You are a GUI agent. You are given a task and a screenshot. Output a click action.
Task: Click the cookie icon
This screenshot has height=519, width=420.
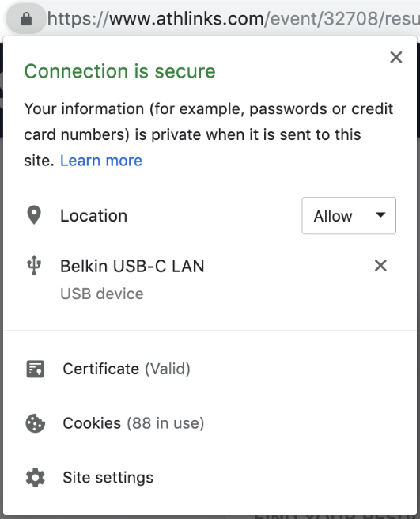coord(35,423)
